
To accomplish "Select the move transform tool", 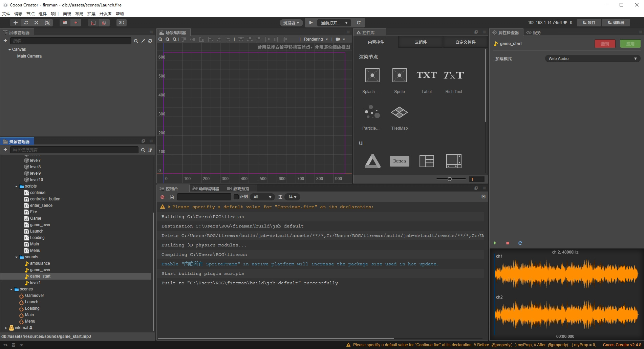I will click(16, 23).
